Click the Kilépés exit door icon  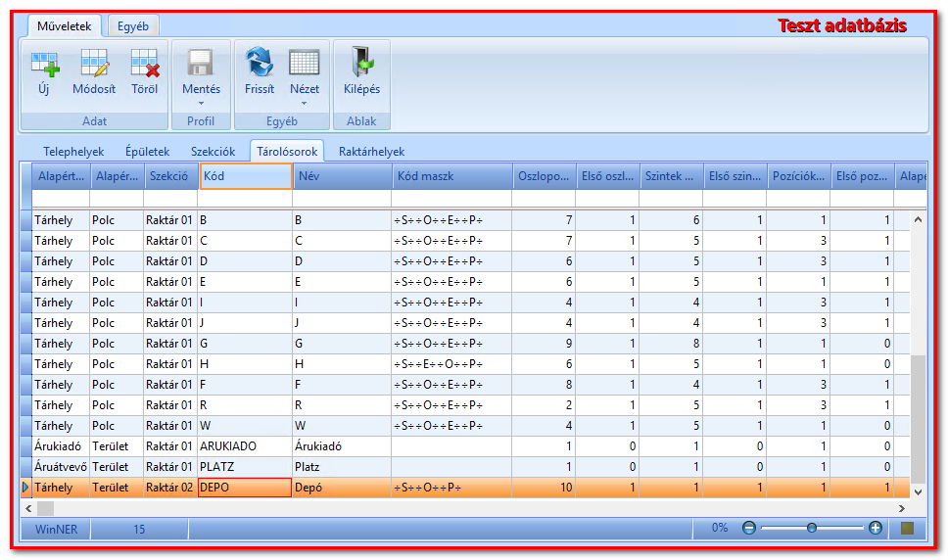pyautogui.click(x=361, y=63)
